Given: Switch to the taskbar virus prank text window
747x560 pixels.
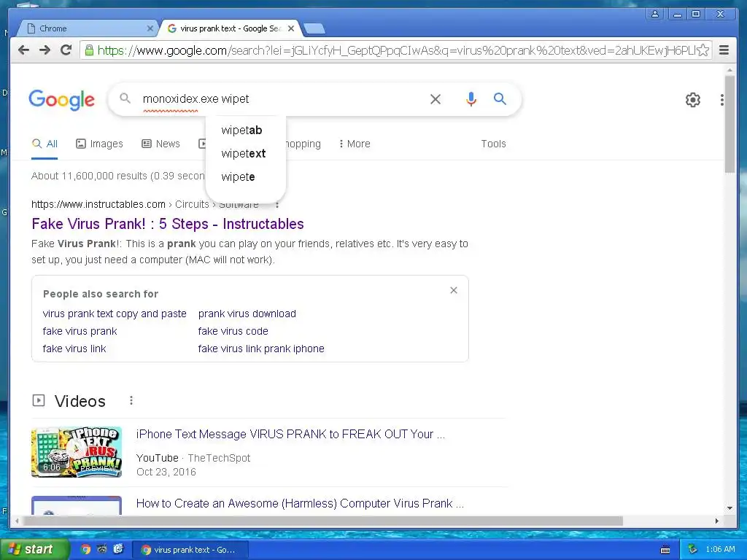Looking at the screenshot, I should 189,550.
